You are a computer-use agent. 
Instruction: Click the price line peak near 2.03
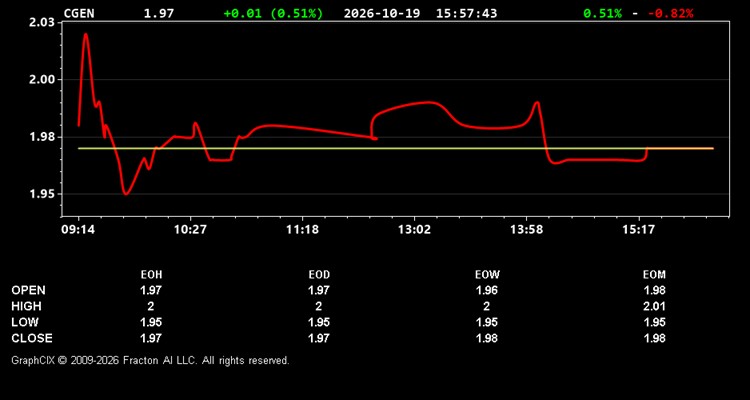pos(86,34)
